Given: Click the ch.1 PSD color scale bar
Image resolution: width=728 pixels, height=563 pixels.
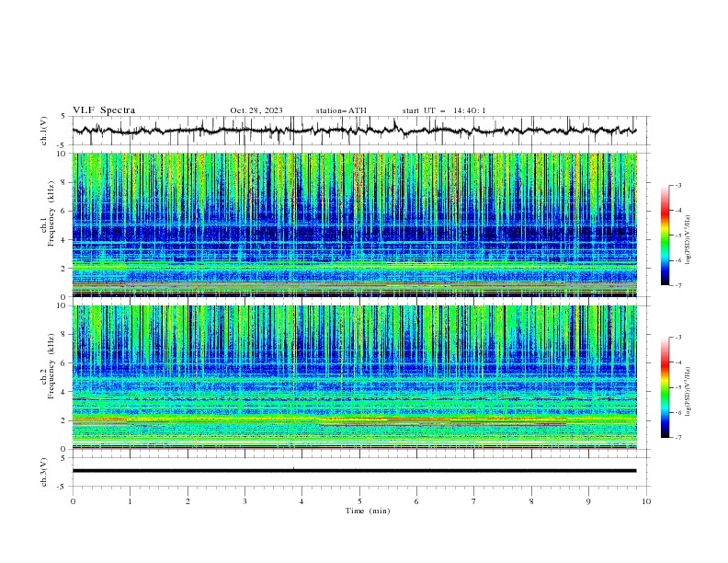Looking at the screenshot, I should click(x=665, y=236).
